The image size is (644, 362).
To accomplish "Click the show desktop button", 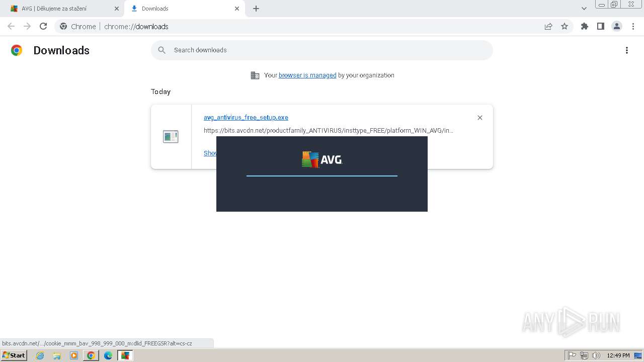I will point(638,355).
